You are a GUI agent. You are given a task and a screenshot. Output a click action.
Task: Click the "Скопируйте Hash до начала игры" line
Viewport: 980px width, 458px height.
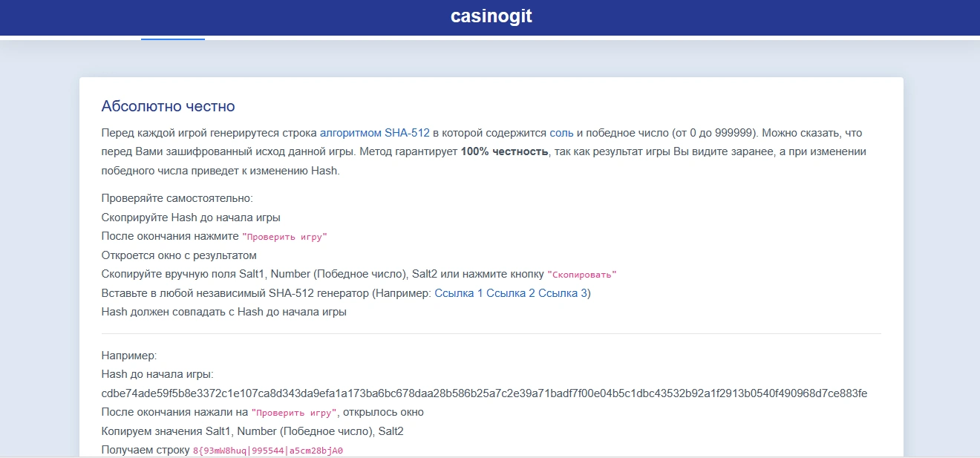pyautogui.click(x=191, y=217)
